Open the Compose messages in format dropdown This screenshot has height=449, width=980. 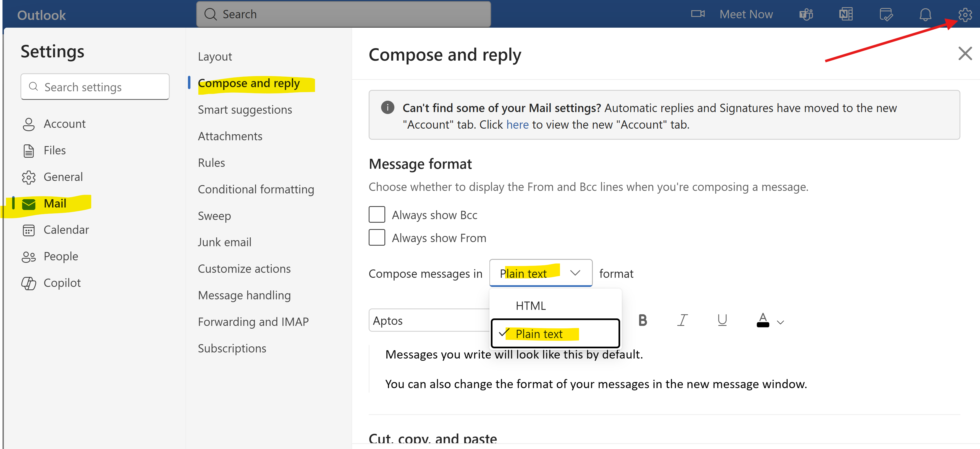point(576,273)
